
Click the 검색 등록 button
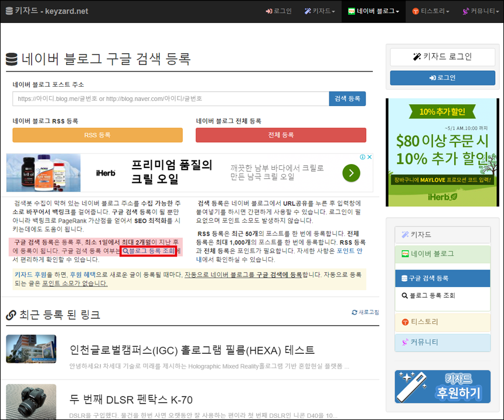[x=348, y=98]
